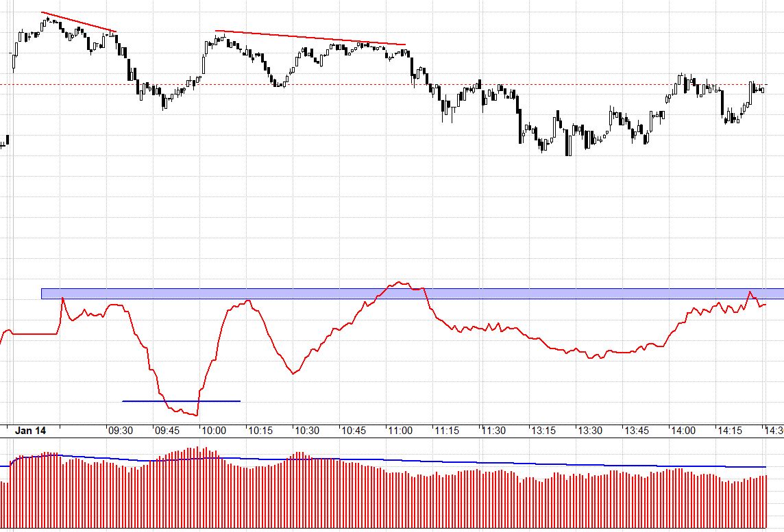Select the 11:30 time axis label
784x532 pixels.
coord(493,431)
